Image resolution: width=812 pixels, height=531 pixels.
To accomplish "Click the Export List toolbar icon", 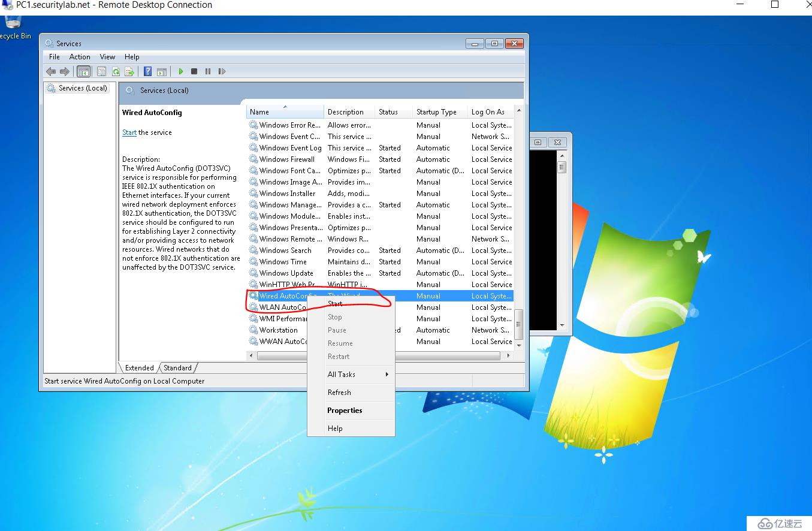I will tap(129, 71).
